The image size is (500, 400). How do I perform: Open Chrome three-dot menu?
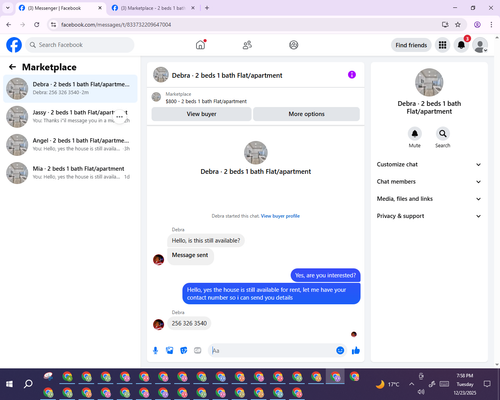[x=491, y=25]
